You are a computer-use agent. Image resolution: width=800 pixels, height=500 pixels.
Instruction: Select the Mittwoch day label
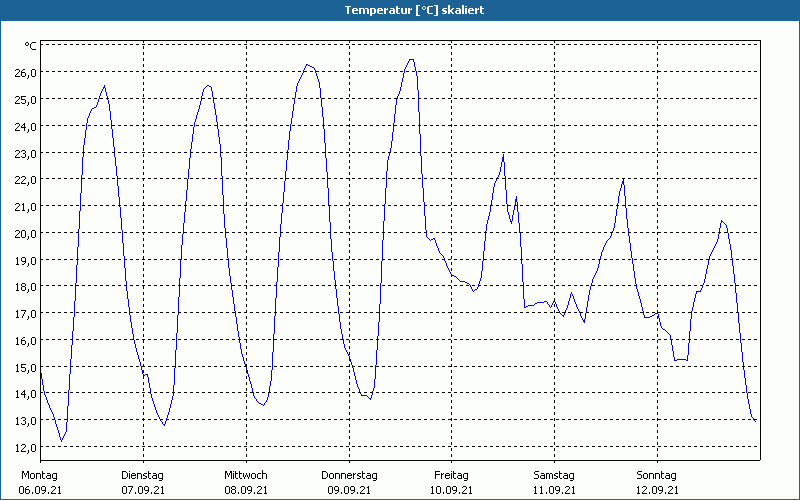point(245,476)
